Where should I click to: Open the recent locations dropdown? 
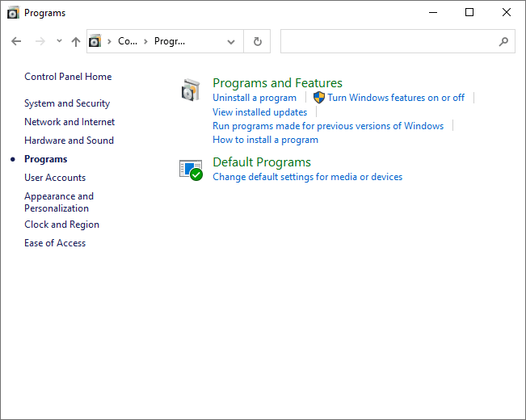[59, 41]
